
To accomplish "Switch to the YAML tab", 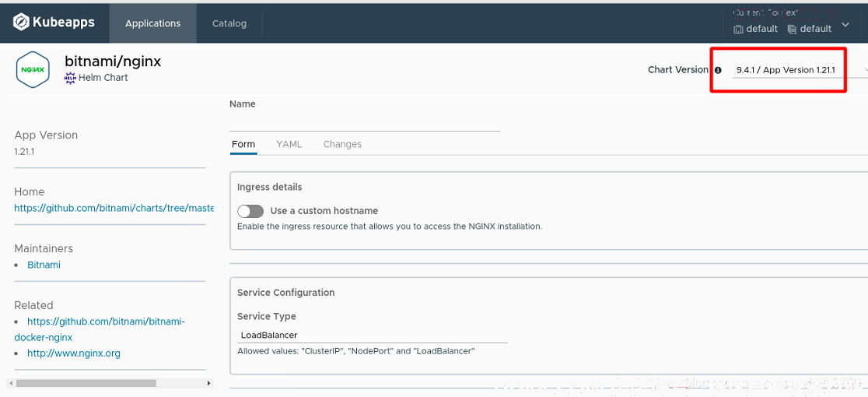I will click(x=289, y=144).
